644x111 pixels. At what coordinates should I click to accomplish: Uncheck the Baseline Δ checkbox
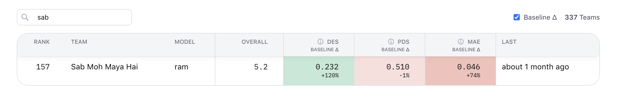[x=516, y=17]
